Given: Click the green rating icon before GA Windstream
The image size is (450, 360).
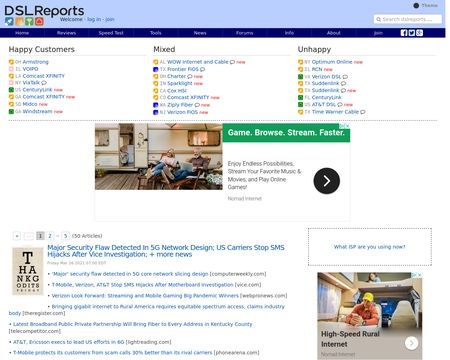Looking at the screenshot, I should [11, 111].
